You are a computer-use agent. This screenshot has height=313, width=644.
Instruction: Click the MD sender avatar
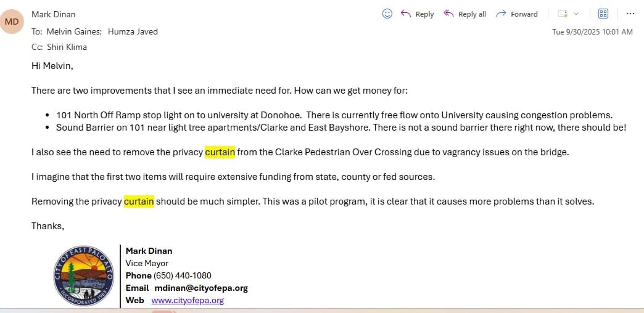12,22
